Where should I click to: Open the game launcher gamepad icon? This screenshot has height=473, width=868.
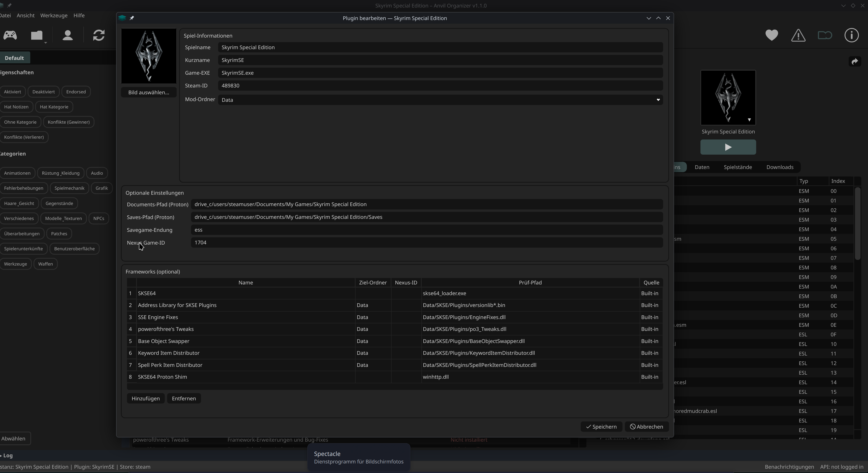coord(10,35)
